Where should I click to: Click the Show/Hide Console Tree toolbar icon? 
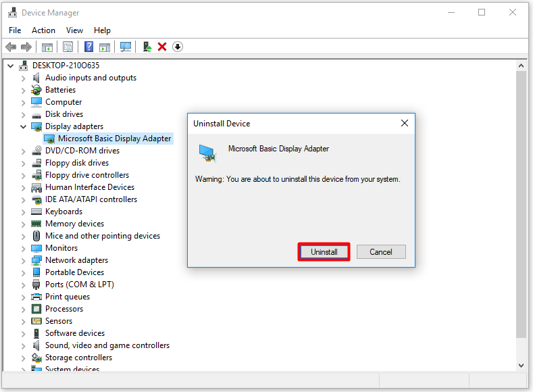(x=47, y=47)
